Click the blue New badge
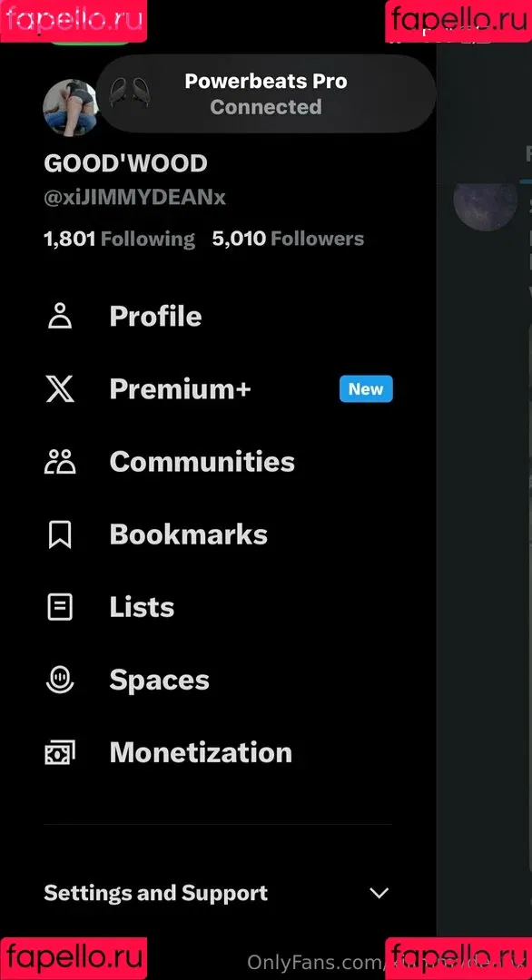 point(366,388)
